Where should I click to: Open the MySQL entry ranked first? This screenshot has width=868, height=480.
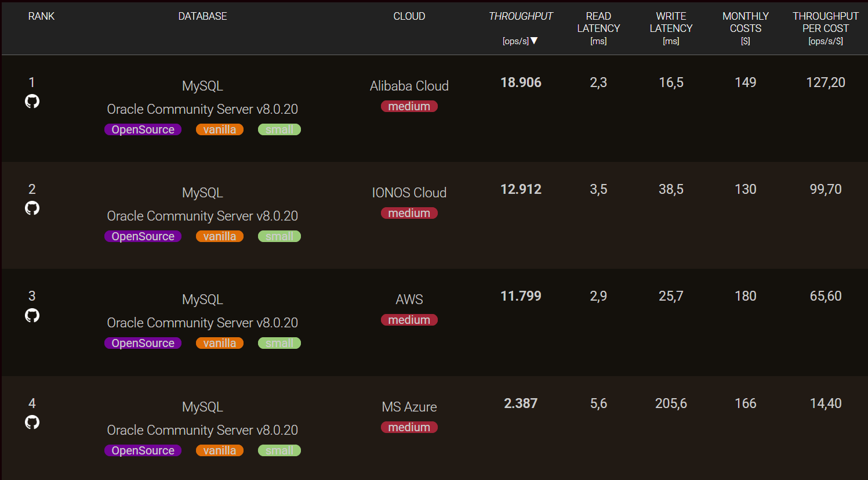point(202,85)
